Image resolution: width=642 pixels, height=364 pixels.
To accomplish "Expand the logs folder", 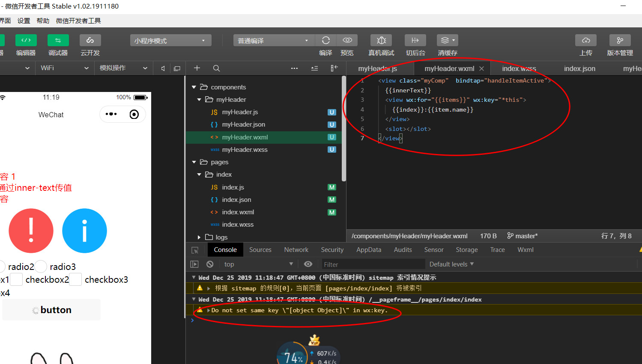I will pyautogui.click(x=199, y=237).
